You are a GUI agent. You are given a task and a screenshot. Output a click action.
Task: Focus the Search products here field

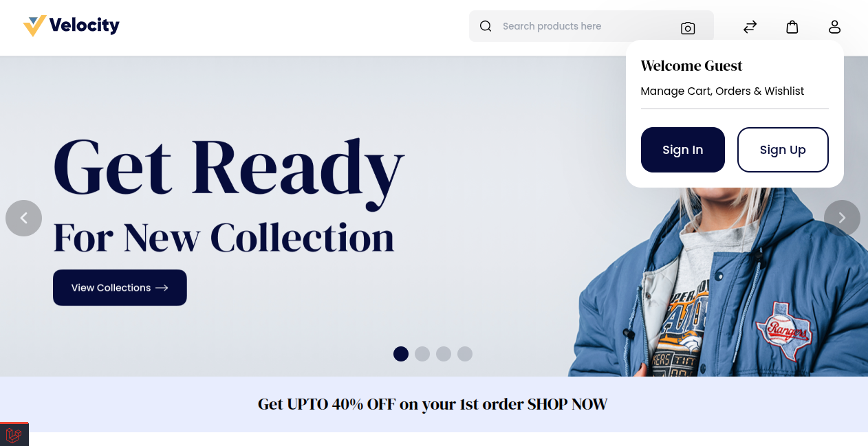[x=585, y=26]
